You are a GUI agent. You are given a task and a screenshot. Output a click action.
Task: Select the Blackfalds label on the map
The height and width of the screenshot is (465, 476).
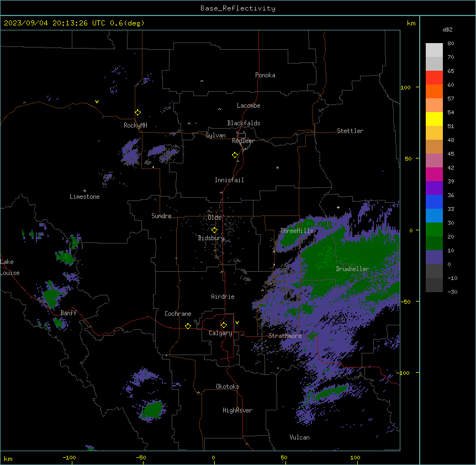click(x=244, y=123)
